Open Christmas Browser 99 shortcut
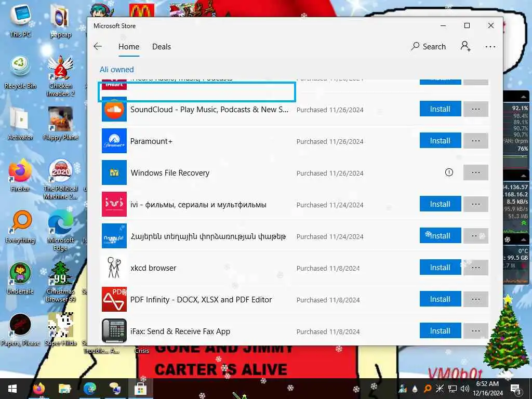Viewport: 532px width, 399px height. coord(60,282)
